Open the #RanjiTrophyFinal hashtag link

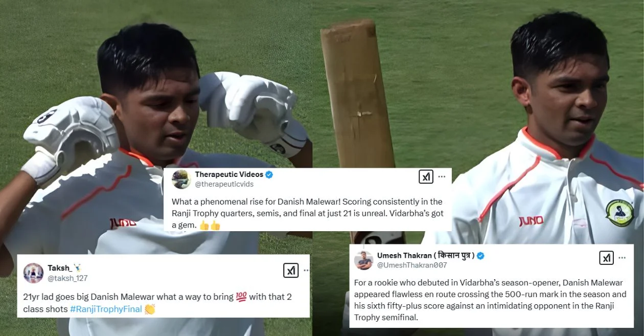tap(106, 309)
